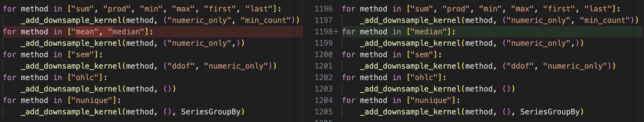Click "median" in the red removed line
This screenshot has height=122, width=644.
[126, 32]
